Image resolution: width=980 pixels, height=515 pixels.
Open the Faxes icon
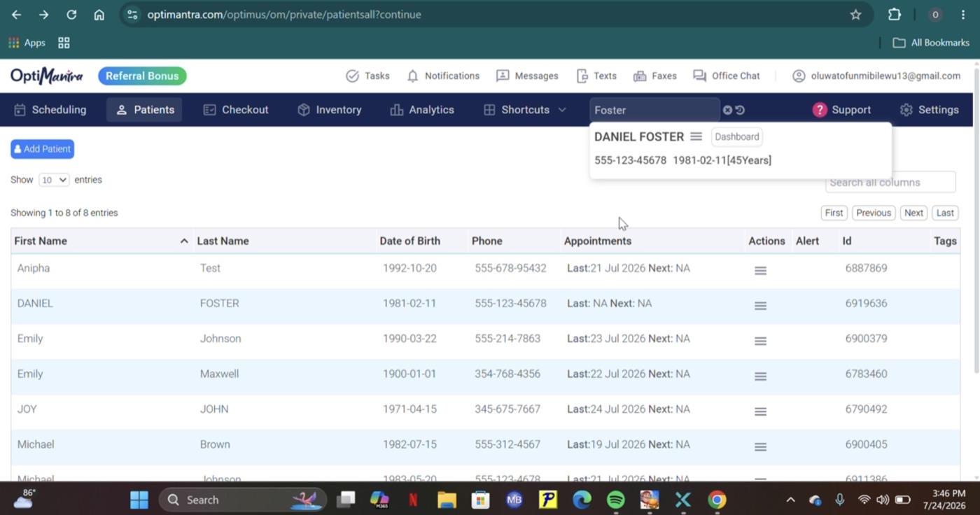639,76
